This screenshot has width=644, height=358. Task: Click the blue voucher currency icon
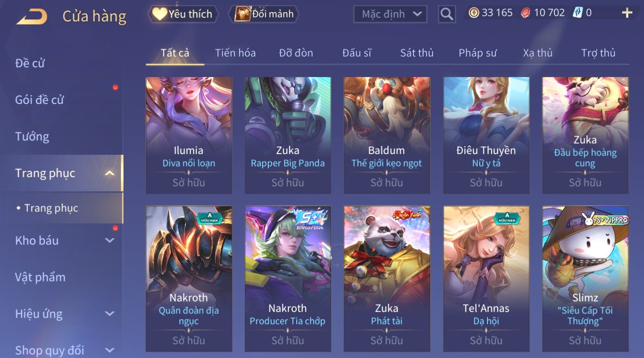tap(578, 13)
